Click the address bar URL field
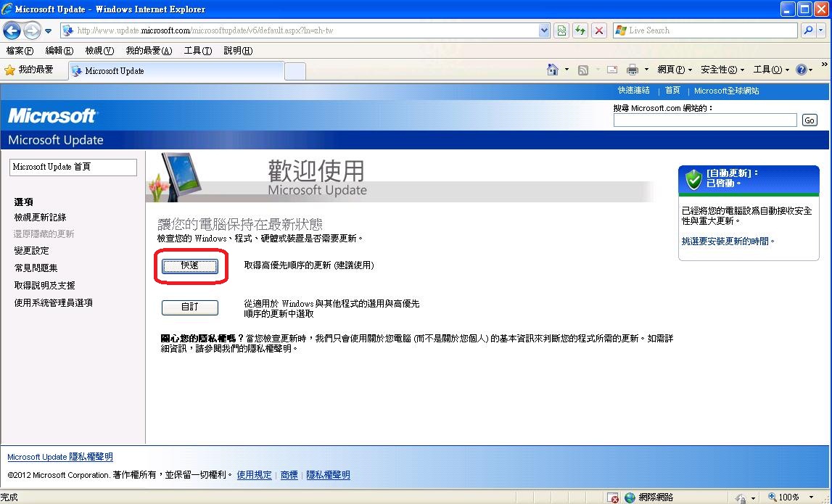Screen dimensions: 832x504 [305, 30]
